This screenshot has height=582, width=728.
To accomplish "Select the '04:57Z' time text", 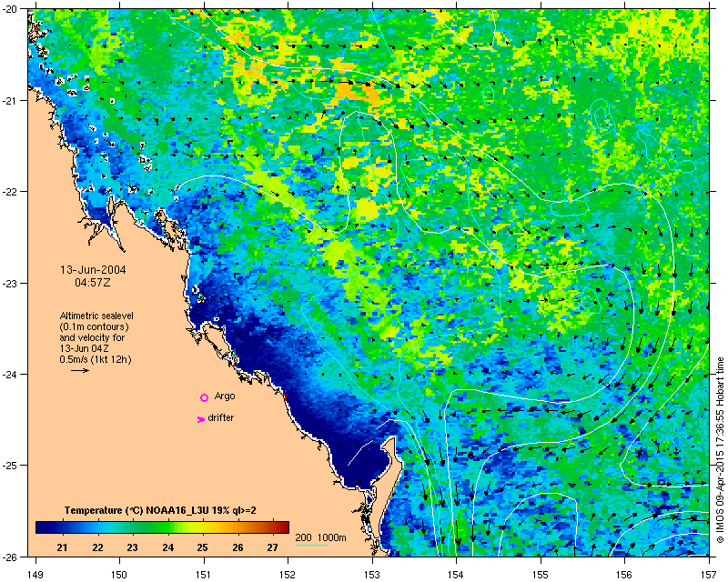I will click(93, 282).
